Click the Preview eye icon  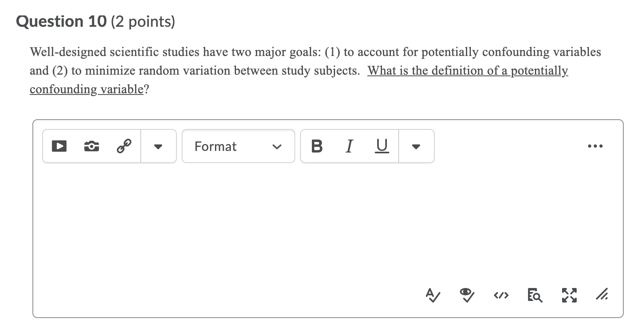[x=466, y=296]
